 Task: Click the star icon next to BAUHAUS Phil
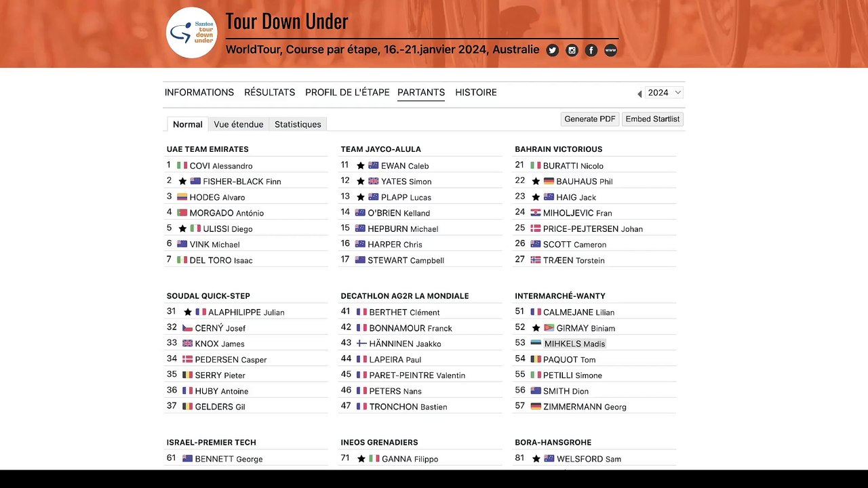point(536,181)
